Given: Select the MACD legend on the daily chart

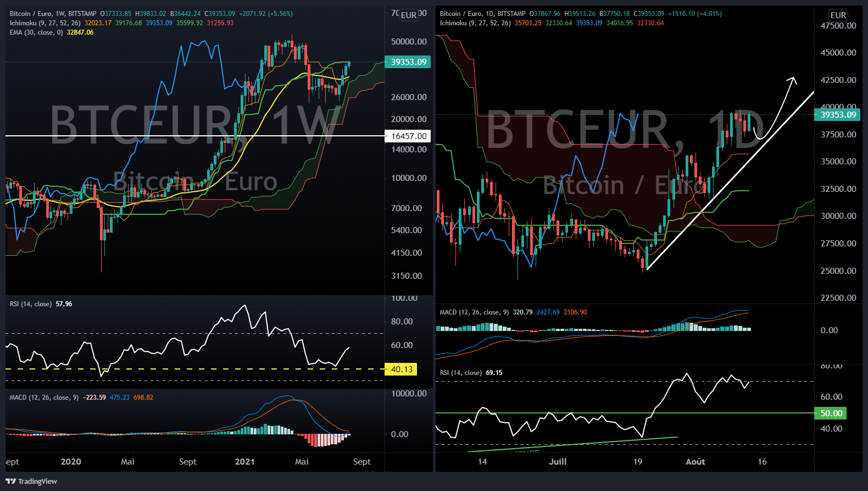Looking at the screenshot, I should (474, 312).
